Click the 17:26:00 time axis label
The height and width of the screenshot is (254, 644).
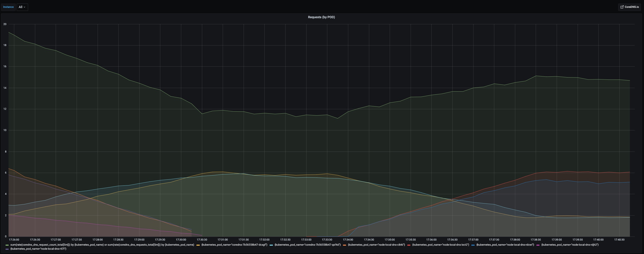(x=14, y=240)
